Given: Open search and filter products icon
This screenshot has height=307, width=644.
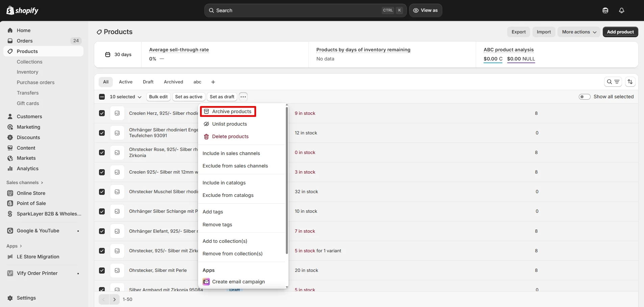Looking at the screenshot, I should pos(613,82).
